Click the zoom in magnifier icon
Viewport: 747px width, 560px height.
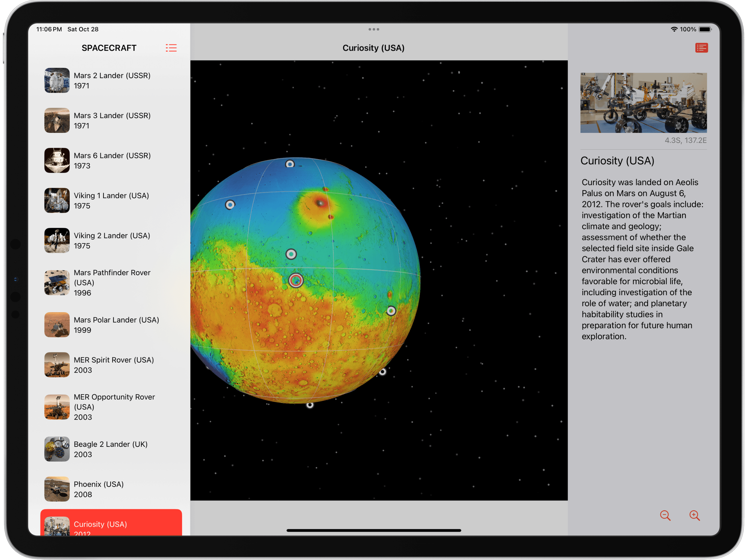point(694,515)
